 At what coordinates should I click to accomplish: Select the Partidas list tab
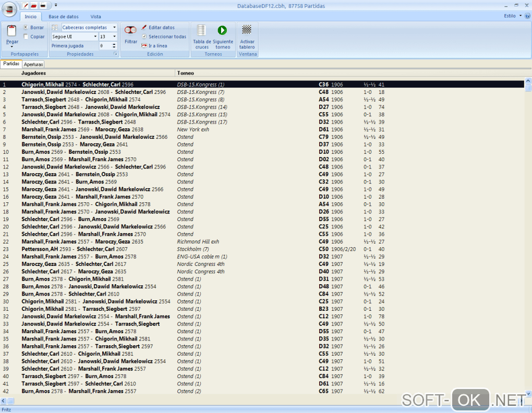coord(11,64)
